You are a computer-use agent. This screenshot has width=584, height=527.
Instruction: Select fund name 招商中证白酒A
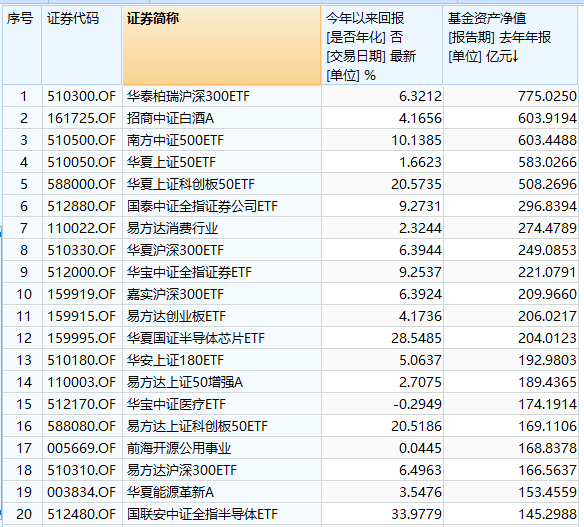(x=170, y=118)
